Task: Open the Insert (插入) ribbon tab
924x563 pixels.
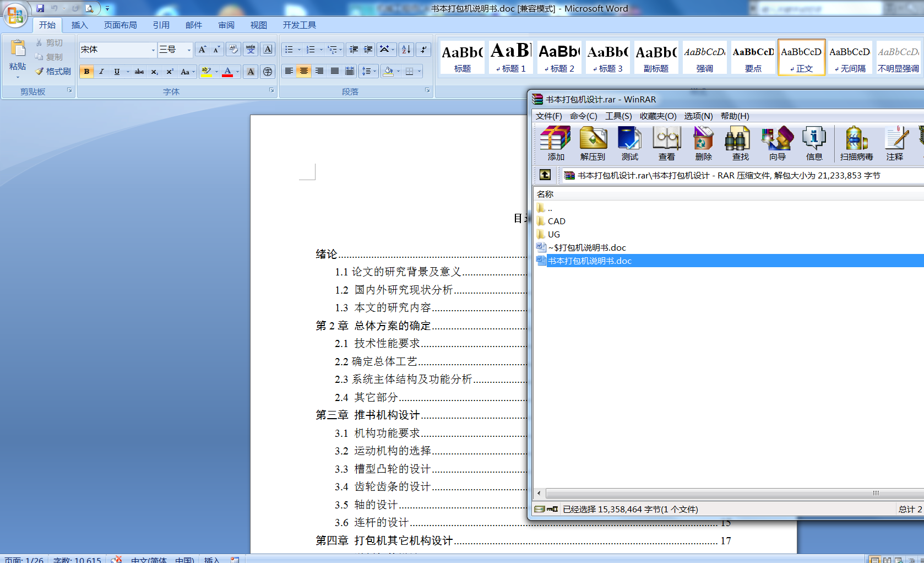Action: click(x=79, y=25)
